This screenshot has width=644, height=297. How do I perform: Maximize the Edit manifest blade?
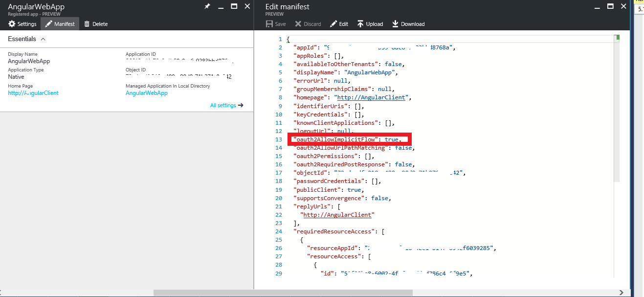609,6
